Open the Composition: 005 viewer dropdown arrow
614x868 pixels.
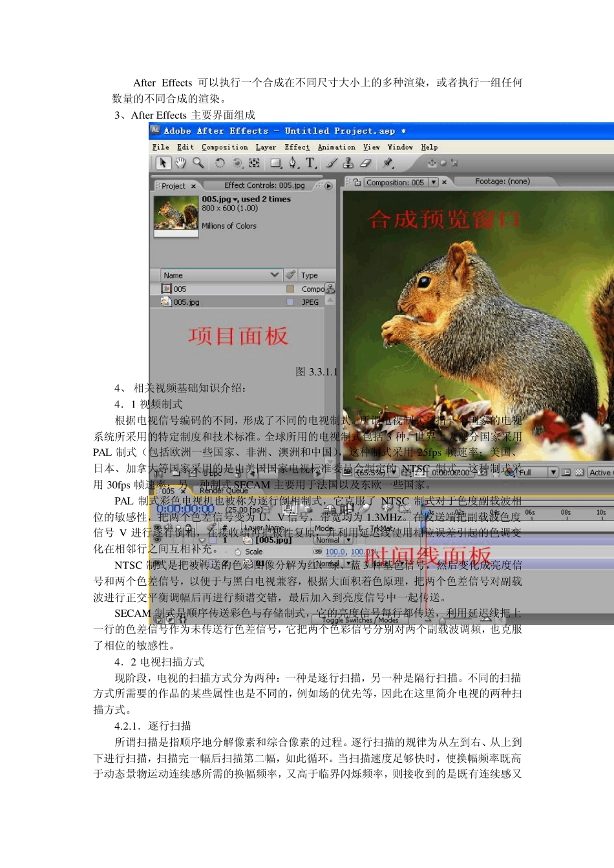(433, 182)
